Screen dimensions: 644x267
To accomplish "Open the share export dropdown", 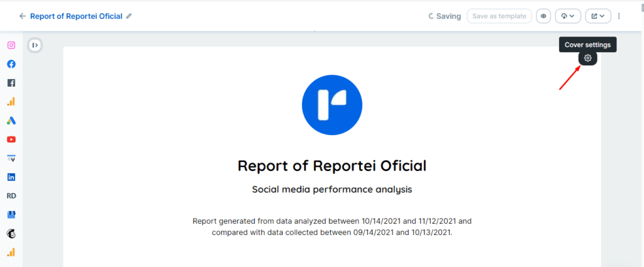I will tap(598, 16).
